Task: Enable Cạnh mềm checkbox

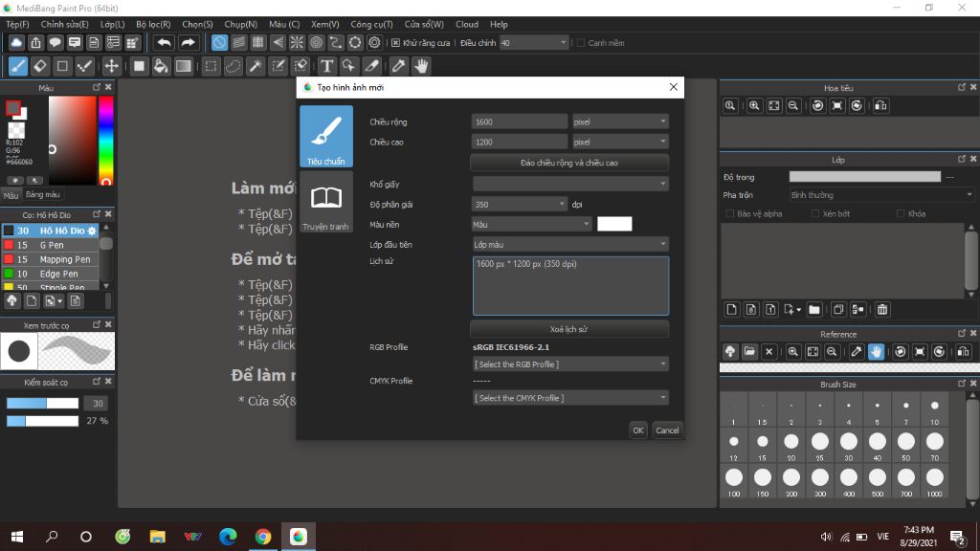Action: tap(581, 43)
